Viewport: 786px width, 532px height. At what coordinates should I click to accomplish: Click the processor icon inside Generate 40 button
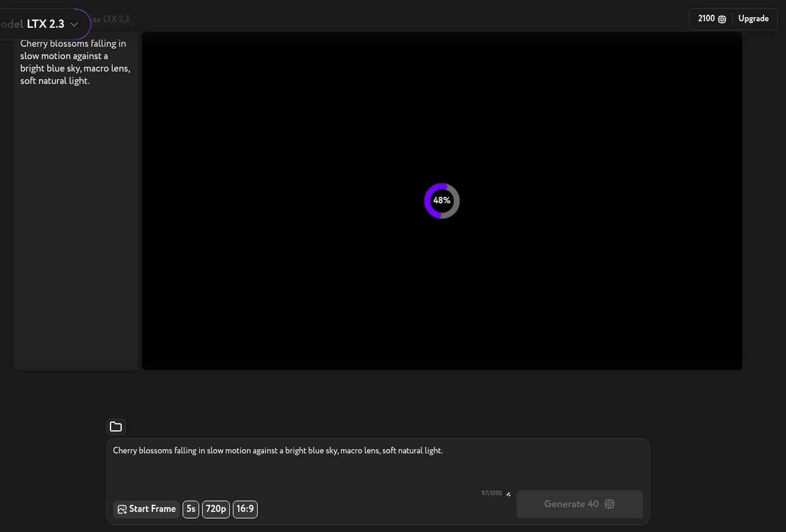pyautogui.click(x=609, y=504)
